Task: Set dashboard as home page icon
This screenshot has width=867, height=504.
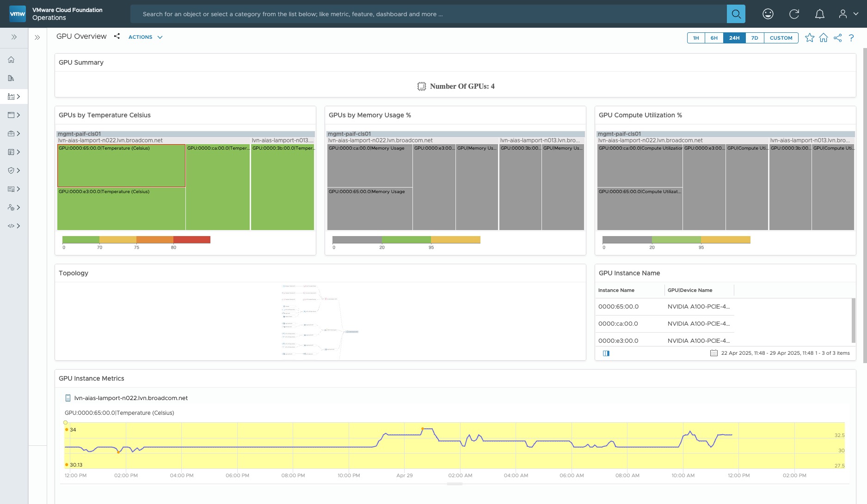Action: click(823, 38)
